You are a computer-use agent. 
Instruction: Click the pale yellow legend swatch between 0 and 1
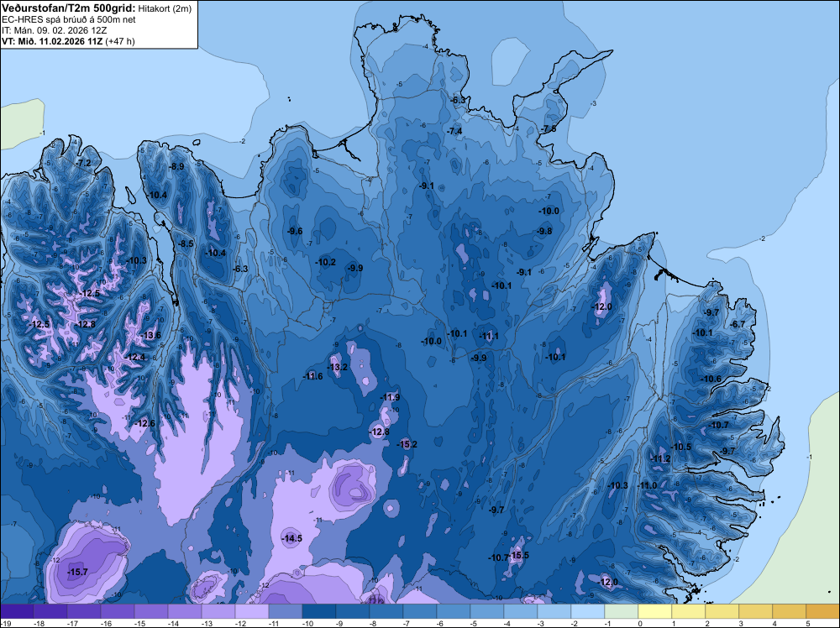[x=654, y=611]
